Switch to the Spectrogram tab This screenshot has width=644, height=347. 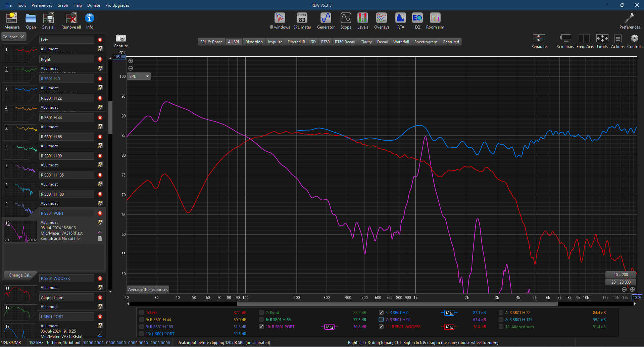point(426,42)
